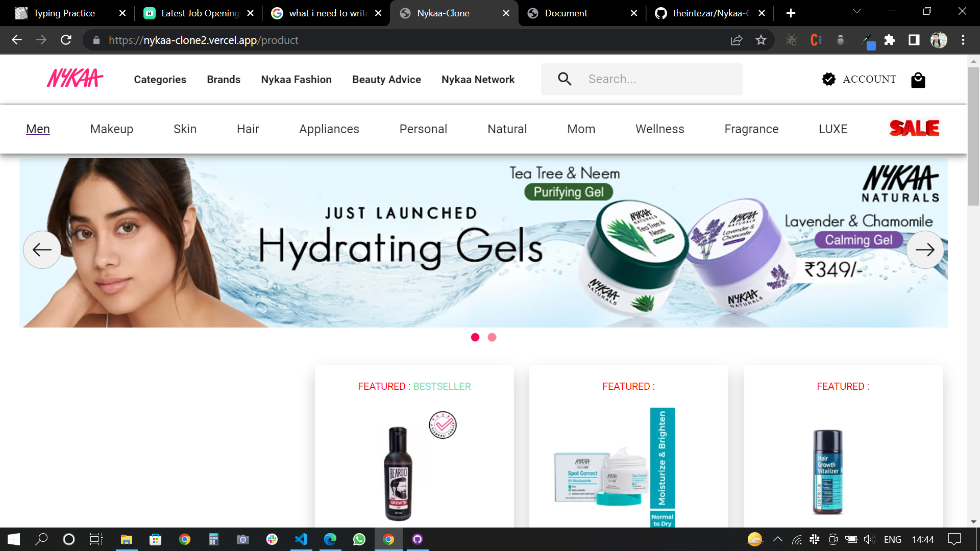Image resolution: width=980 pixels, height=551 pixels.
Task: Click the SALE link
Action: [x=914, y=128]
